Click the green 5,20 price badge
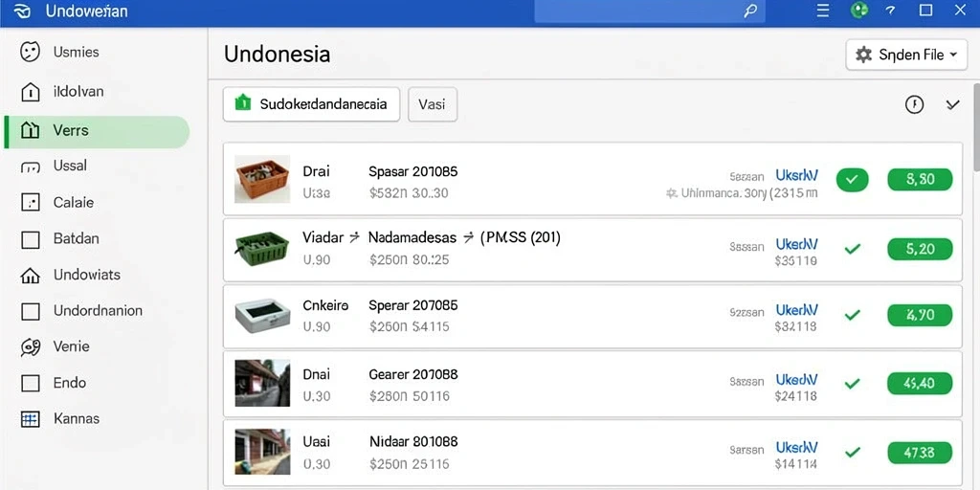 click(x=920, y=250)
